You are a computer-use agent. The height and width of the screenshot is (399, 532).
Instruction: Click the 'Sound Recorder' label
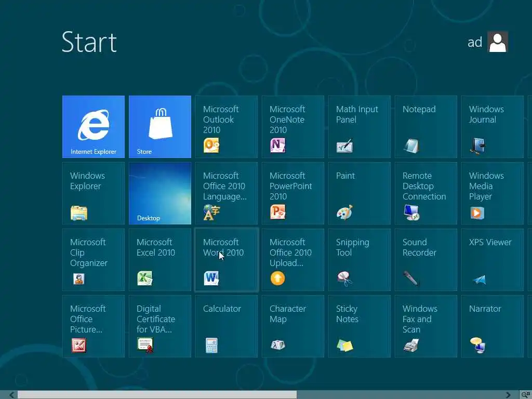click(419, 247)
